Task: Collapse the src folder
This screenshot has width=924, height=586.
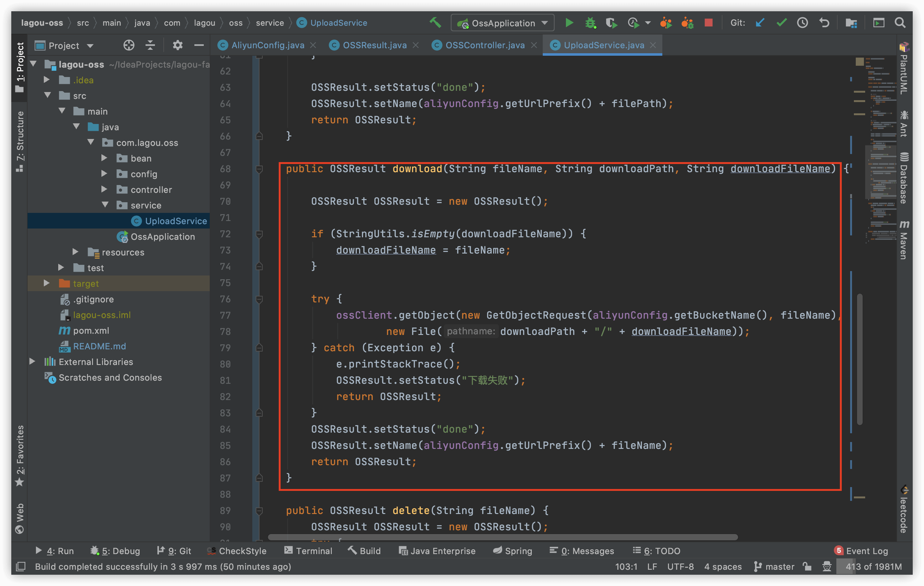Action: click(x=47, y=95)
